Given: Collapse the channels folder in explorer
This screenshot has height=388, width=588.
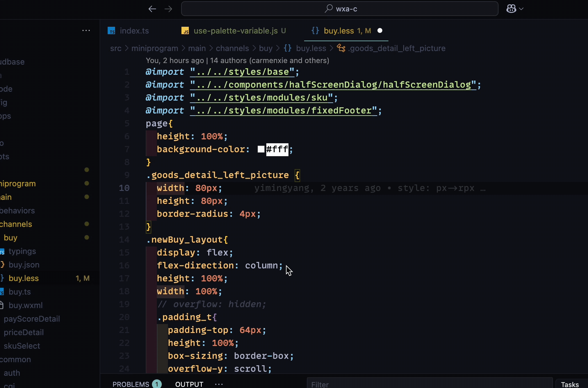Looking at the screenshot, I should coord(16,224).
